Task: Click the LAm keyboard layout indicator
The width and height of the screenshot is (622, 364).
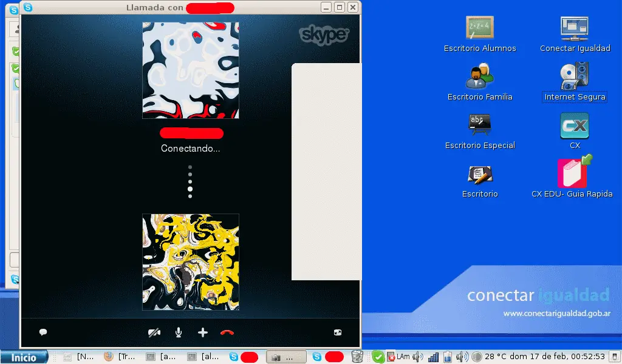Action: point(403,357)
